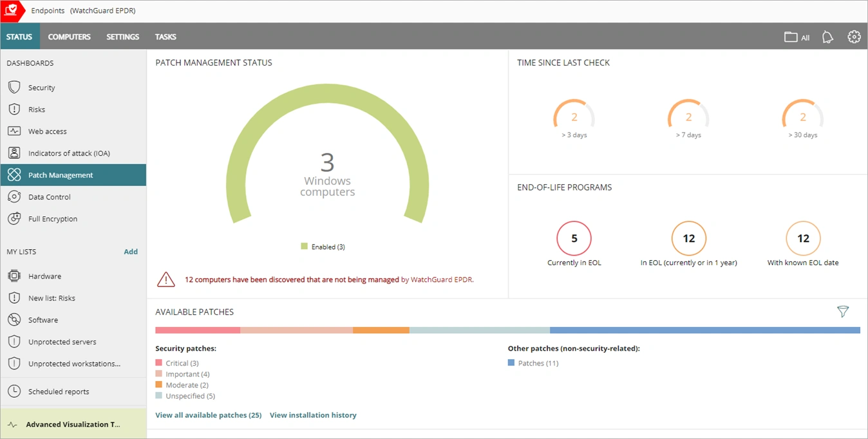Click the red warning triangle icon
This screenshot has height=439, width=868.
166,279
